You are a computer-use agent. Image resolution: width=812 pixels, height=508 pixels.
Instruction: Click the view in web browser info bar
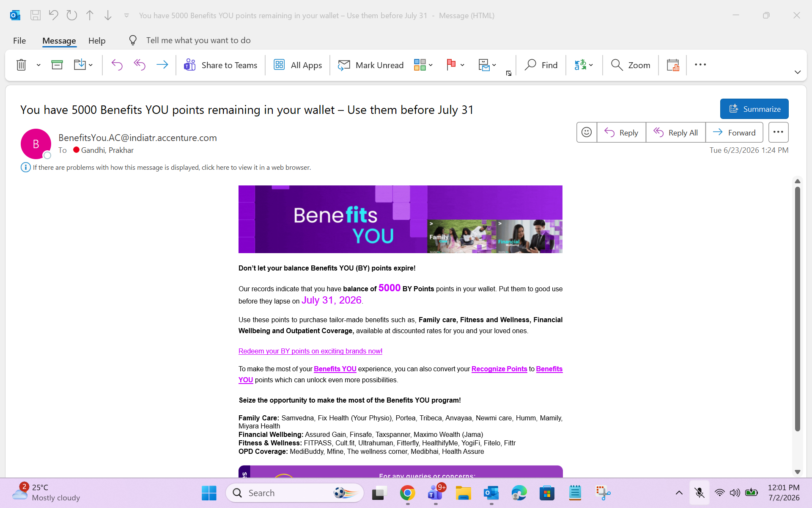[172, 168]
